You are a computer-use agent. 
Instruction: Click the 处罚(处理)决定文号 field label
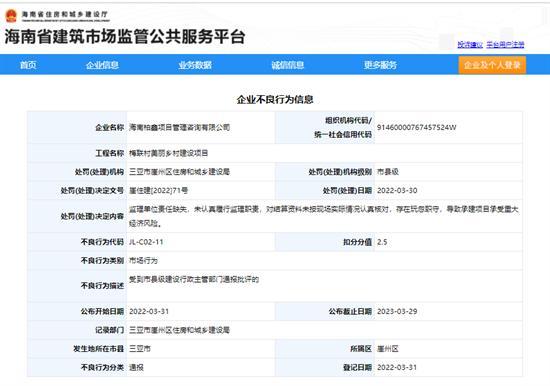click(92, 190)
